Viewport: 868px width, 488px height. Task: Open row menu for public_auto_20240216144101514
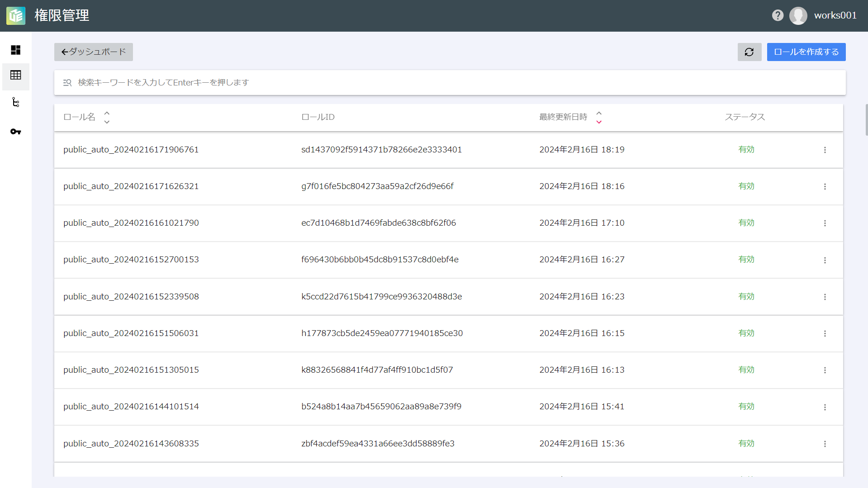click(825, 407)
